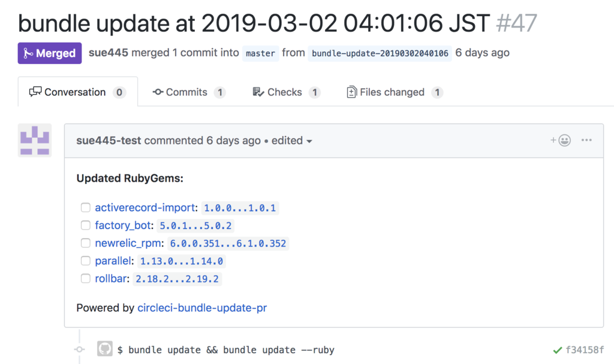This screenshot has width=614, height=364.
Task: Open the comment options kebab menu
Action: (586, 140)
